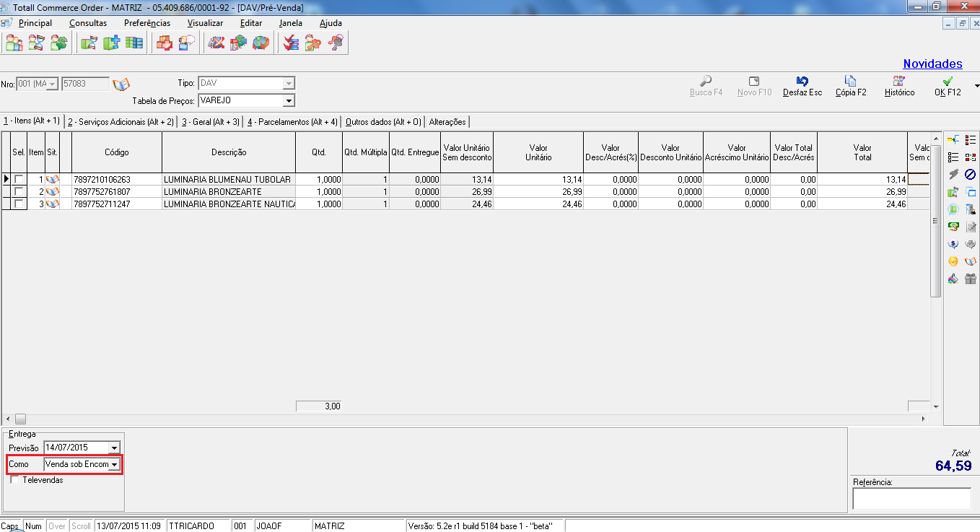
Task: Click the customers group icon in toolbar
Action: pyautogui.click(x=14, y=43)
